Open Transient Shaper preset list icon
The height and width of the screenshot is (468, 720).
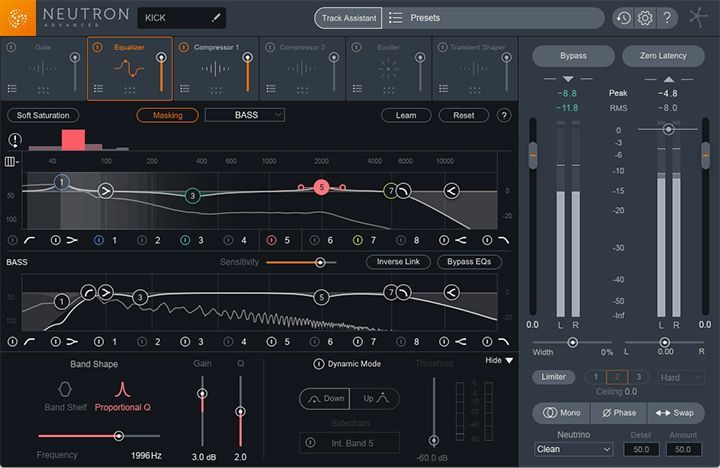[443, 88]
